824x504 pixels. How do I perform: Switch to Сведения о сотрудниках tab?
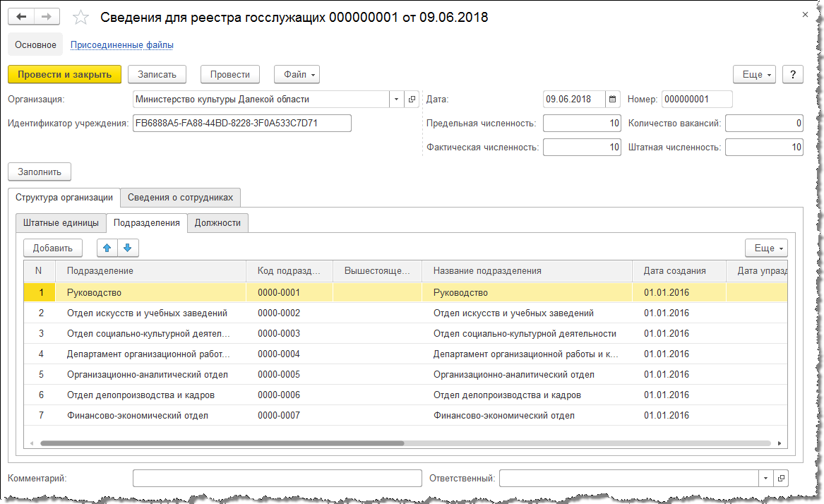180,198
